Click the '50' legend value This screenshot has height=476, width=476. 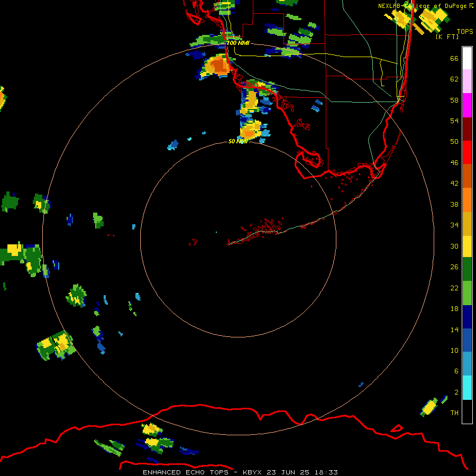pyautogui.click(x=454, y=142)
